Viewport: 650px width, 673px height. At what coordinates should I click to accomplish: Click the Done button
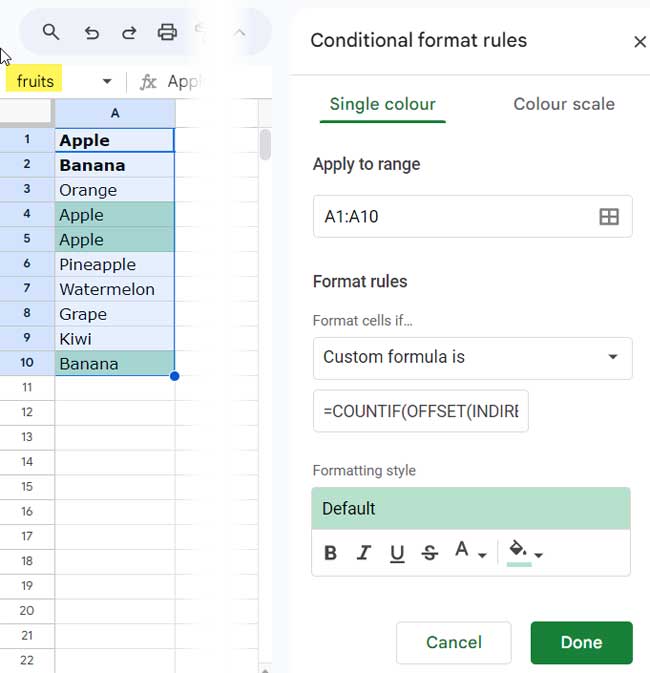tap(582, 643)
